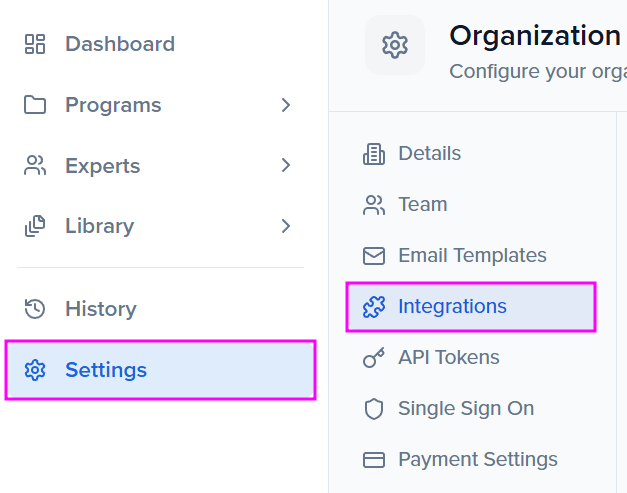Screen dimensions: 627x493
Task: Click the Organization header gear icon
Action: tap(395, 45)
